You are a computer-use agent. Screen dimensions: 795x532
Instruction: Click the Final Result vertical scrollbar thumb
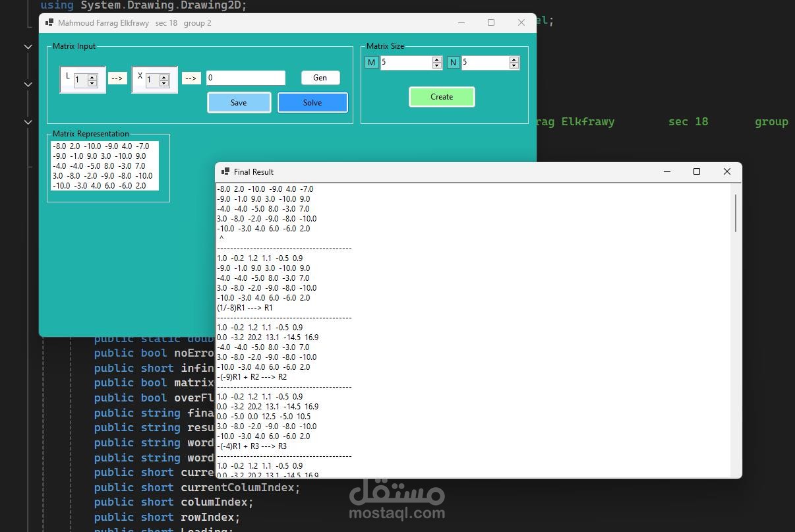click(736, 212)
